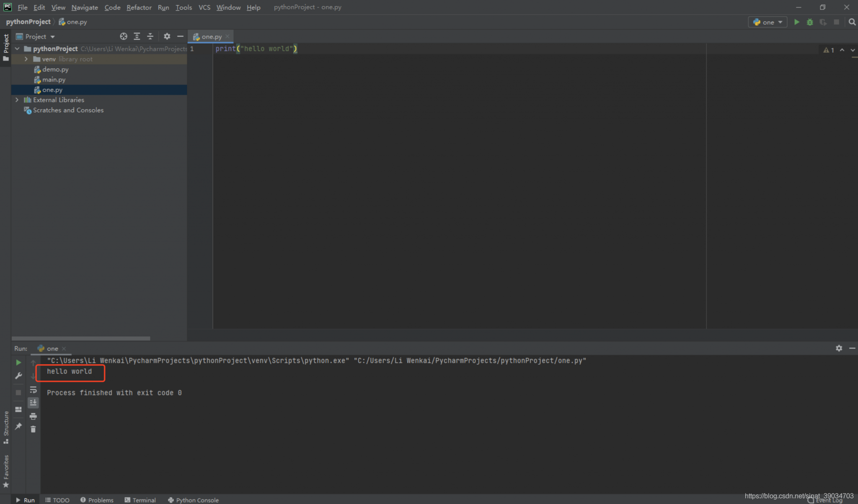
Task: Click the Rerun icon in Run toolbar
Action: click(18, 361)
